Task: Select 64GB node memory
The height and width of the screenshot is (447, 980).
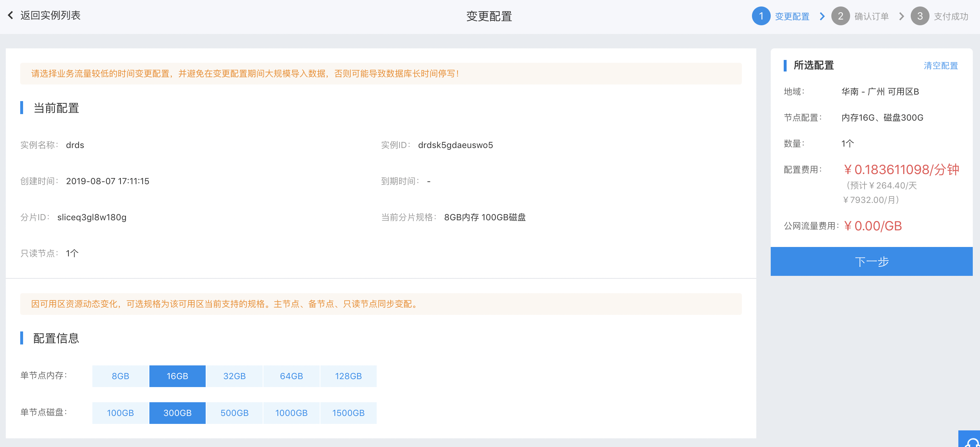Action: pos(292,376)
